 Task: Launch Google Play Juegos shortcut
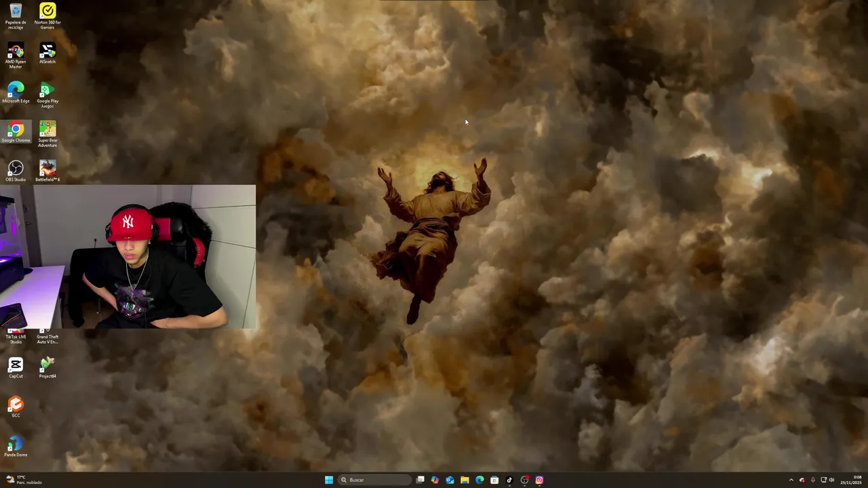pyautogui.click(x=47, y=95)
